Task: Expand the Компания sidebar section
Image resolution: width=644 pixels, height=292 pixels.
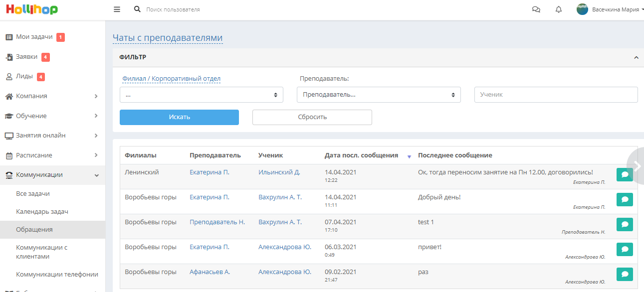Action: click(52, 96)
